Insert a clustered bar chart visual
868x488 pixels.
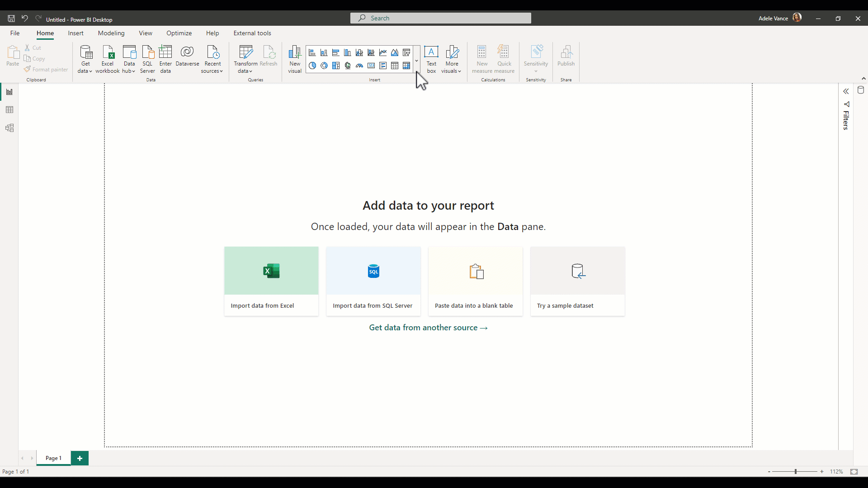335,53
